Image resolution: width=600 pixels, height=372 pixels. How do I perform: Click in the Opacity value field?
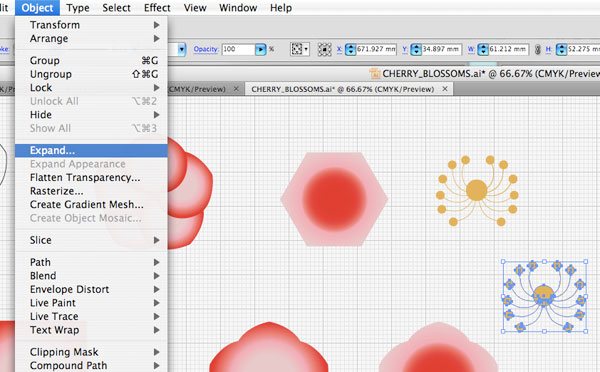(238, 49)
